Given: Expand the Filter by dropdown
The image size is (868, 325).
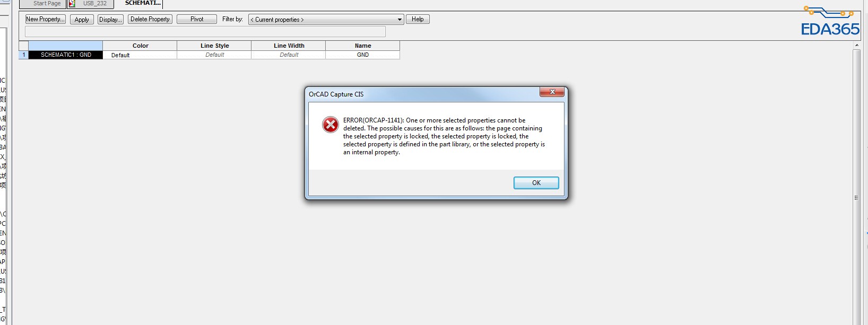Looking at the screenshot, I should [326, 20].
